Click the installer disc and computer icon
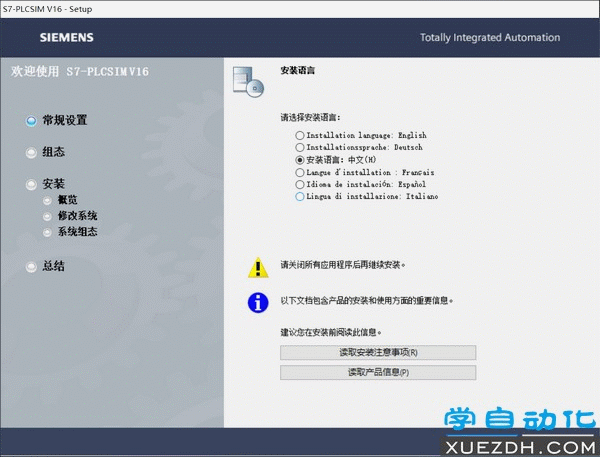 coord(248,82)
